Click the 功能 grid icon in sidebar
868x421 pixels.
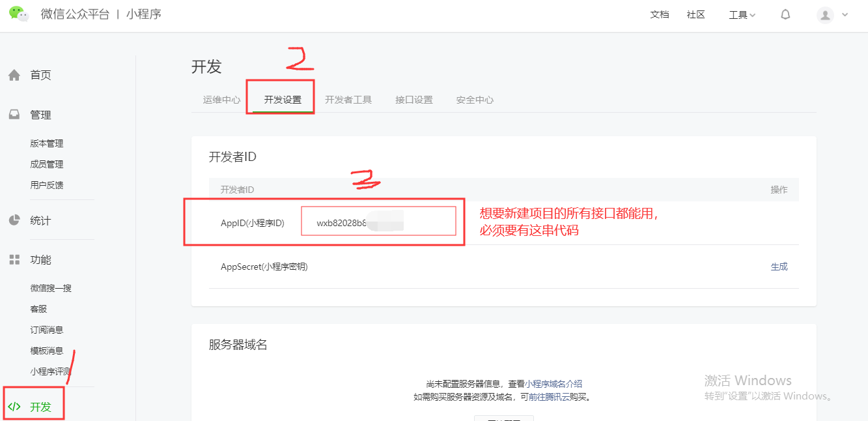14,259
